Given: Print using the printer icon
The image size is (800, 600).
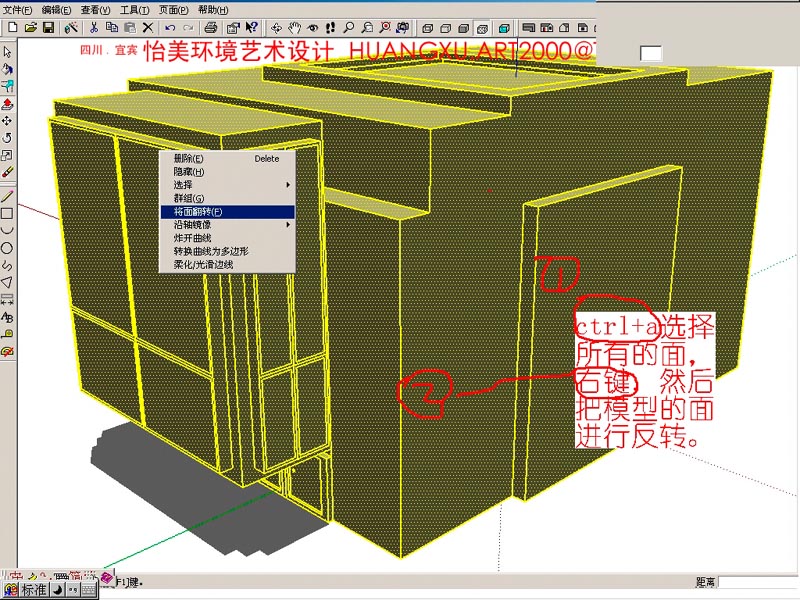Looking at the screenshot, I should 211,28.
